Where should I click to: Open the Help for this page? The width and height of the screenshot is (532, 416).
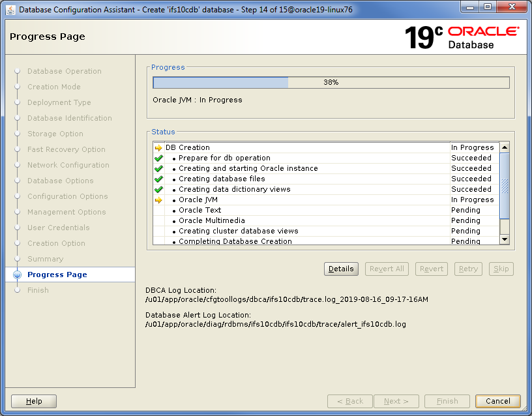(x=34, y=401)
